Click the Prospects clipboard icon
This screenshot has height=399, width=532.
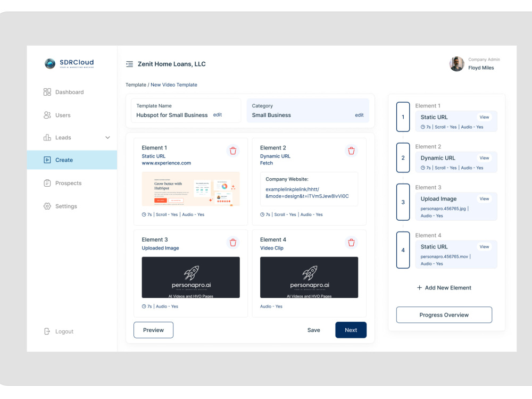[47, 183]
